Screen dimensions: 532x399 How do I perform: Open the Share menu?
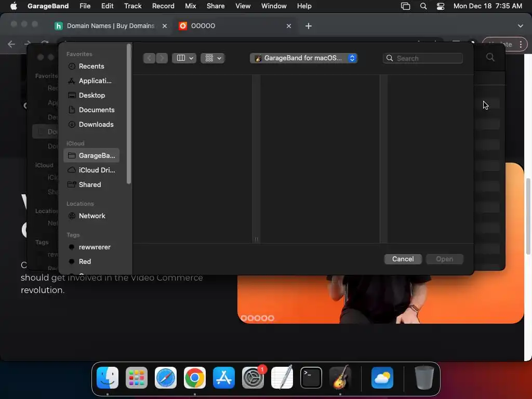coord(216,6)
